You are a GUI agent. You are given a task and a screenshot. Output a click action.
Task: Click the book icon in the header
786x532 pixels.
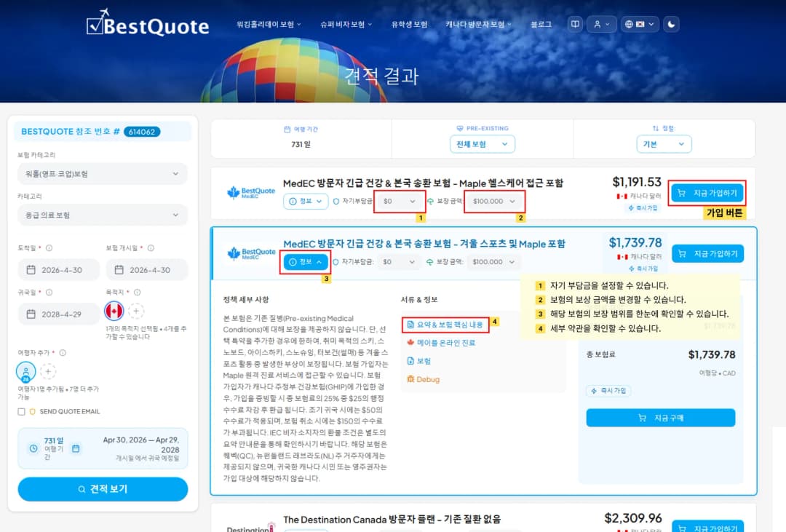[x=576, y=24]
